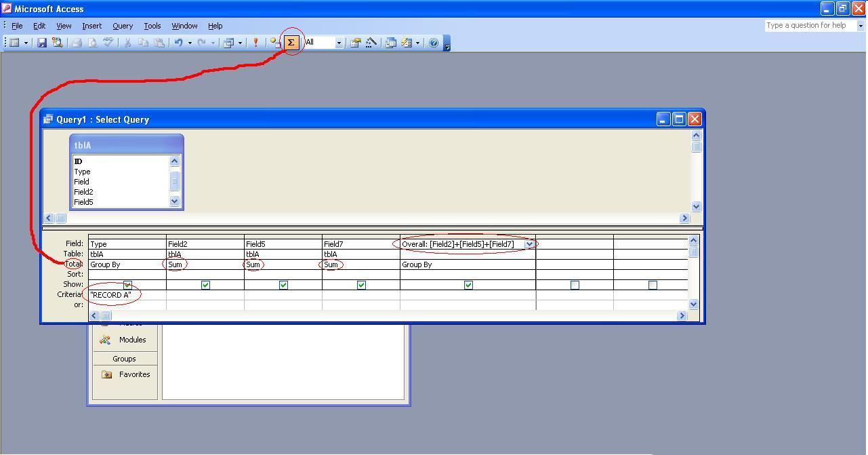Click the tblA field list title bar
The height and width of the screenshot is (455, 868).
[x=127, y=145]
